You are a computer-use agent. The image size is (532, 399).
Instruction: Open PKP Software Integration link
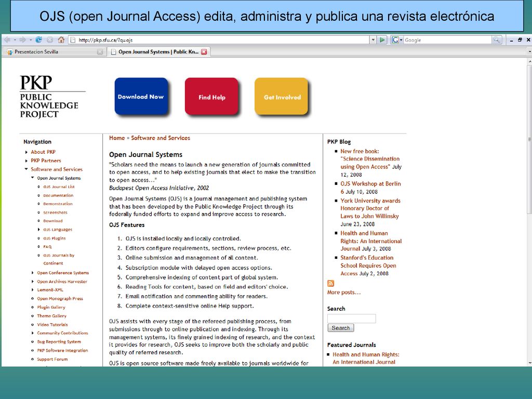62,351
